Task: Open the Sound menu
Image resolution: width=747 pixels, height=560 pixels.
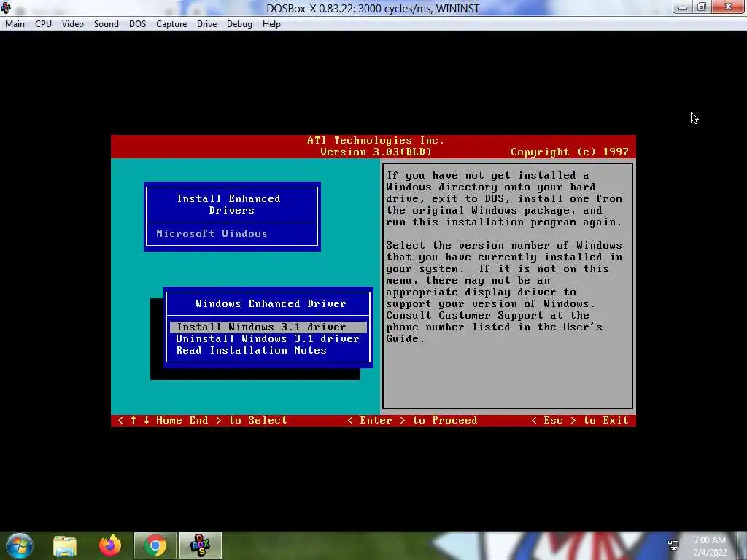Action: pyautogui.click(x=107, y=24)
